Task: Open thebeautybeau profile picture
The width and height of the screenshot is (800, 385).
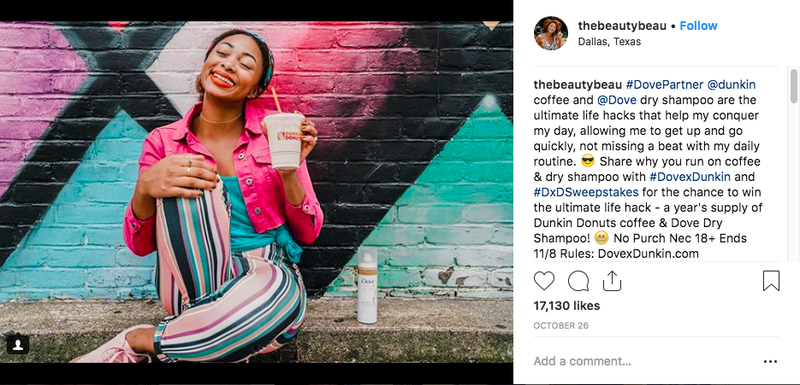Action: click(x=551, y=33)
